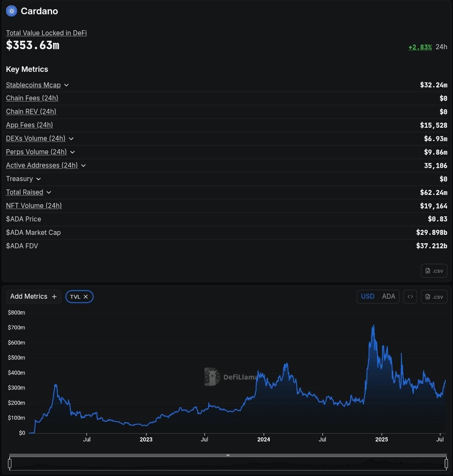Switch chart denomination to ADA
The image size is (453, 476).
click(388, 296)
